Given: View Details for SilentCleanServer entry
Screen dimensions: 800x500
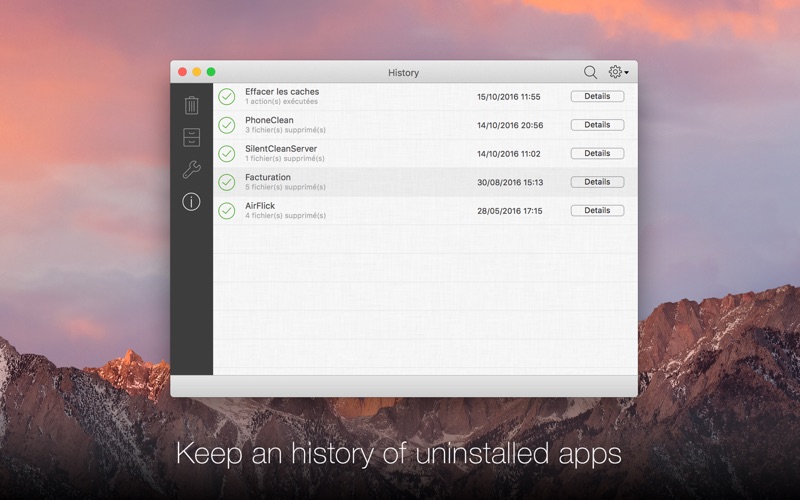Looking at the screenshot, I should pos(597,153).
